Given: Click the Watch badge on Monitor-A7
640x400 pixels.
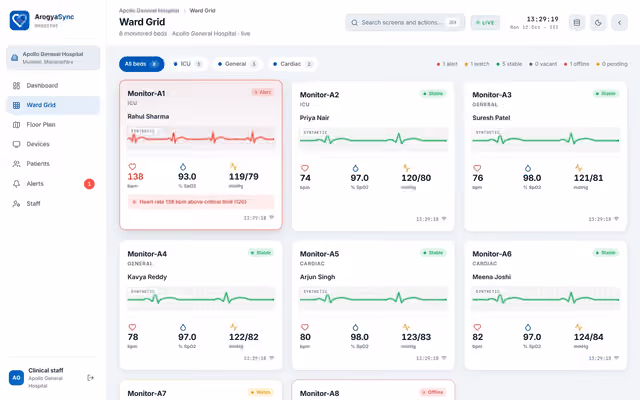Looking at the screenshot, I should pyautogui.click(x=261, y=392).
